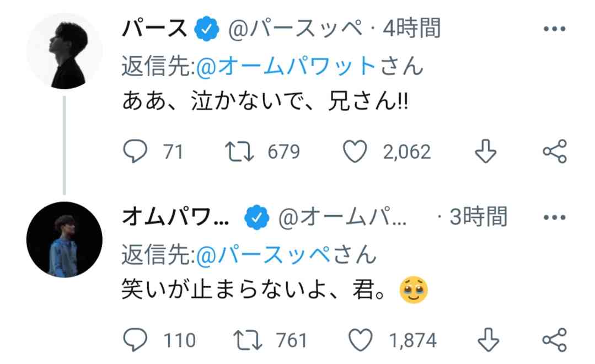Screen dimensions: 595x364
Task: Retweet パース's tweet with 679 retweets
Action: (x=239, y=152)
